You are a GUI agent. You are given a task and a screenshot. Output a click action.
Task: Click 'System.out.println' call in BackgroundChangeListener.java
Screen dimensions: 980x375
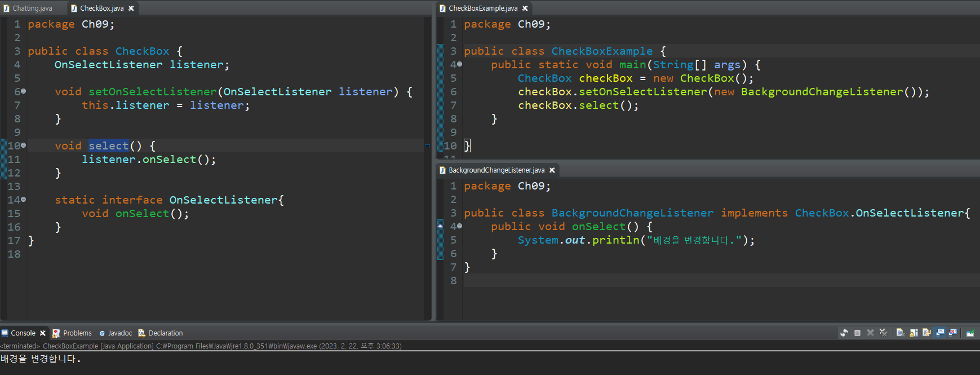coord(579,240)
